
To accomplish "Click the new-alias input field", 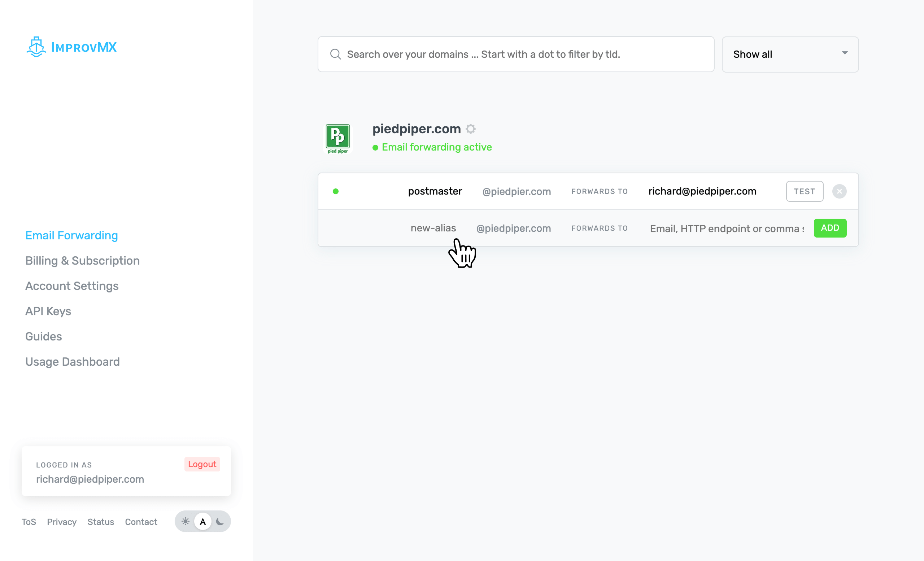I will tap(432, 228).
